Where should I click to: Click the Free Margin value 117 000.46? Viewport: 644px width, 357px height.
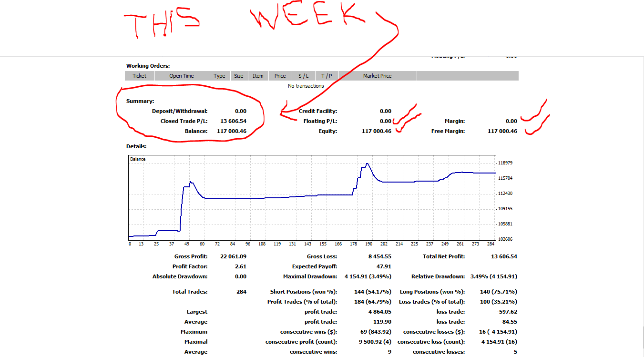(502, 131)
